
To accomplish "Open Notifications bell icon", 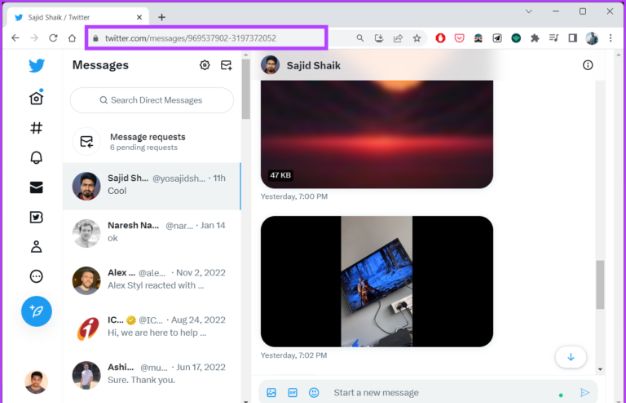I will [x=36, y=158].
